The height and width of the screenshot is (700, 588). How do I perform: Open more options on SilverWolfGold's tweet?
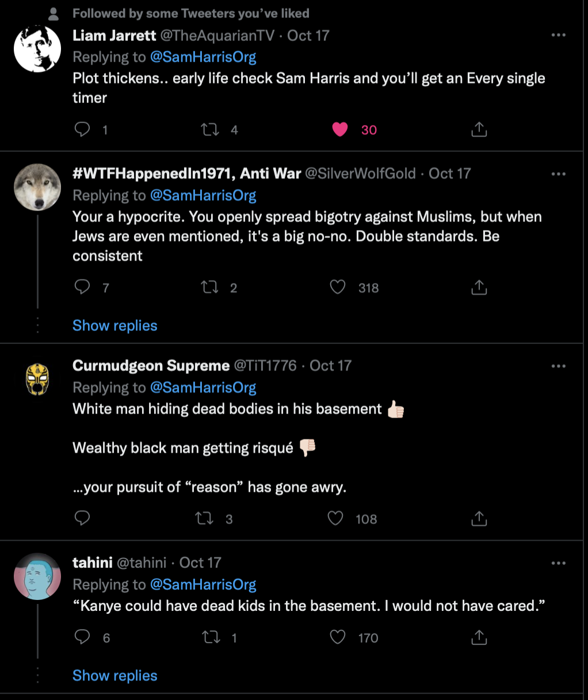pyautogui.click(x=558, y=174)
